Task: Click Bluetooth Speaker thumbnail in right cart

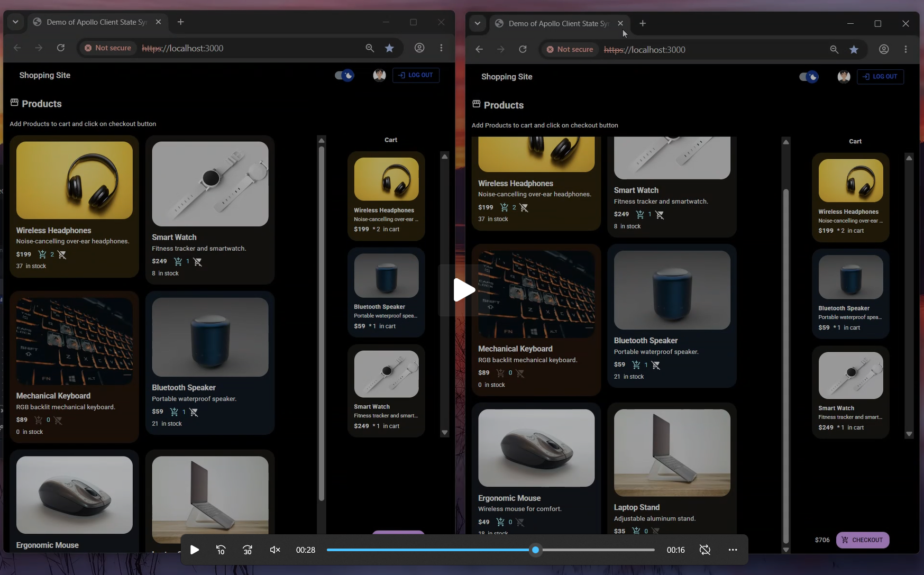Action: point(850,277)
